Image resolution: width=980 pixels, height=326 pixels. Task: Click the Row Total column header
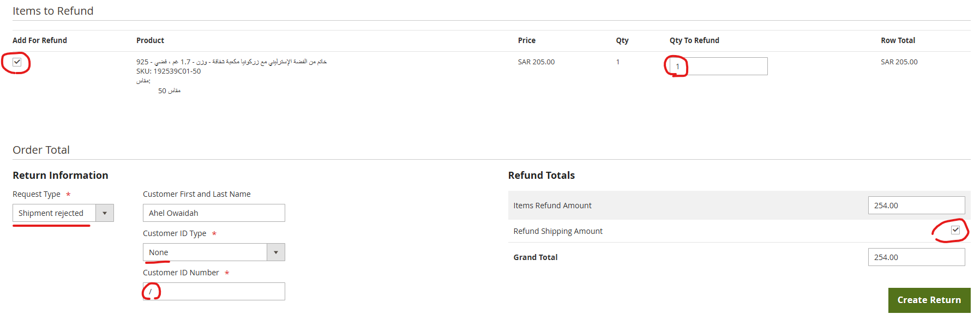pos(898,40)
